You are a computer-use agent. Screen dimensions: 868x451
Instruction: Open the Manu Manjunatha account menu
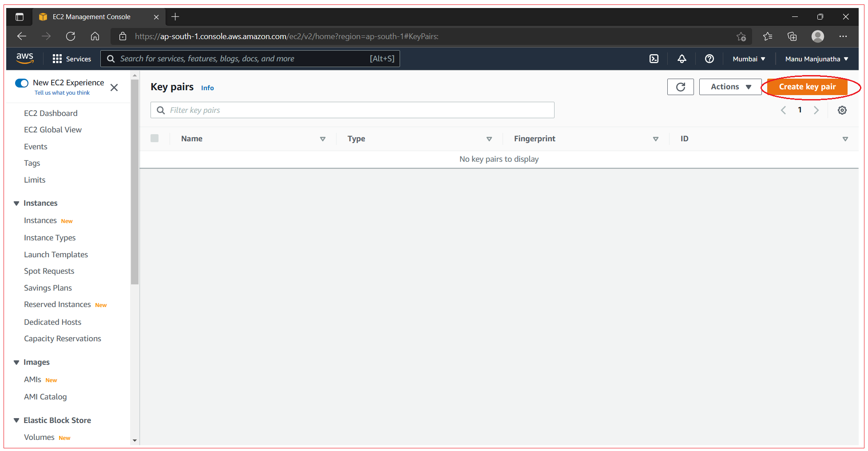[x=816, y=58]
